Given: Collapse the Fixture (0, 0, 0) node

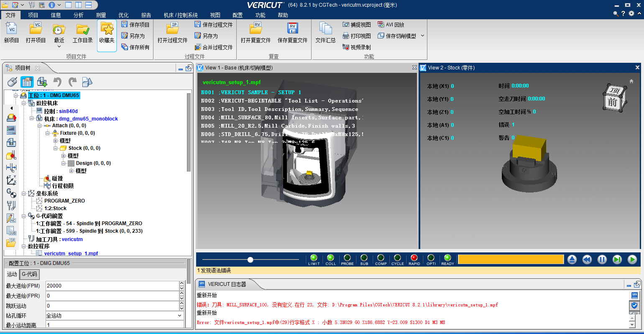Looking at the screenshot, I should [47, 133].
